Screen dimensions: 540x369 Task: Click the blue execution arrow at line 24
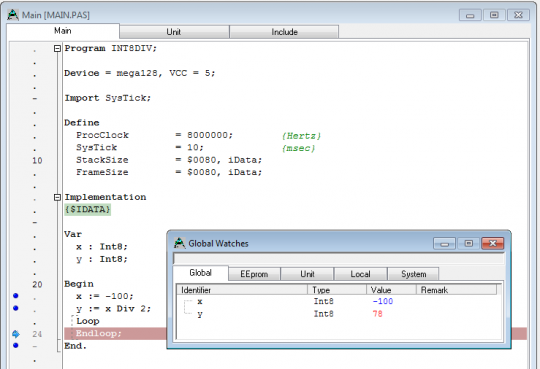(x=16, y=334)
